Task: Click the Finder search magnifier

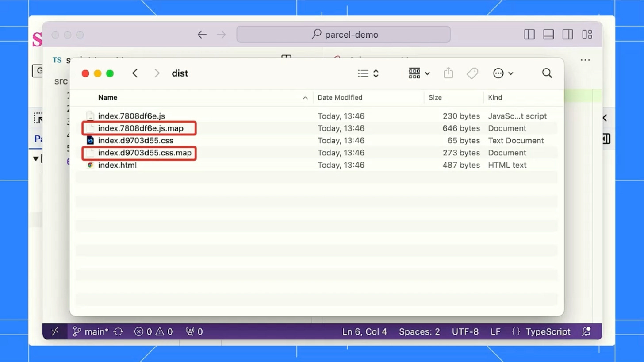Action: 547,73
